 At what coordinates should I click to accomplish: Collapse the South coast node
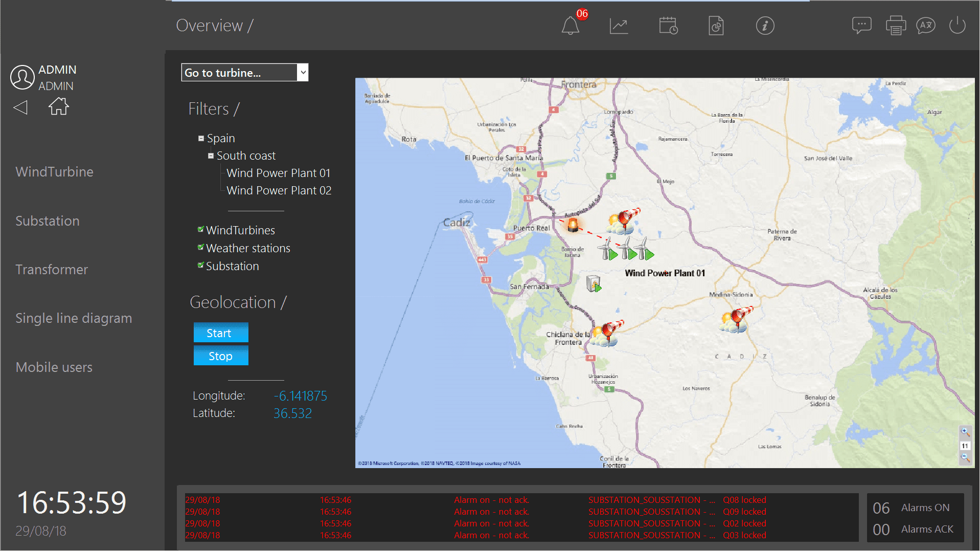coord(211,156)
